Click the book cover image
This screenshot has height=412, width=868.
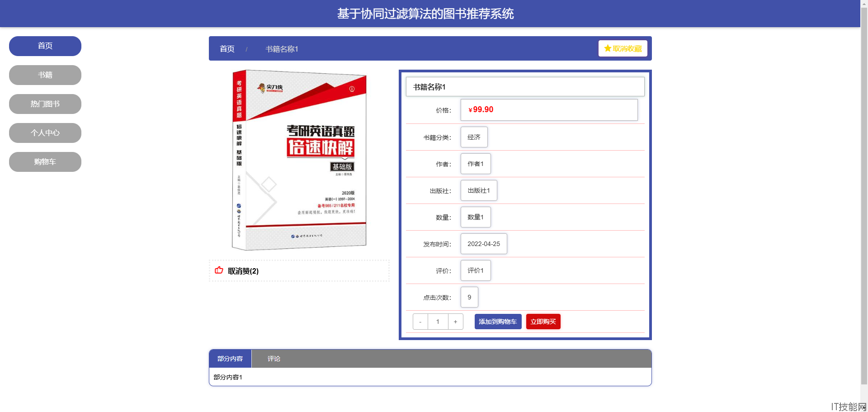(299, 160)
